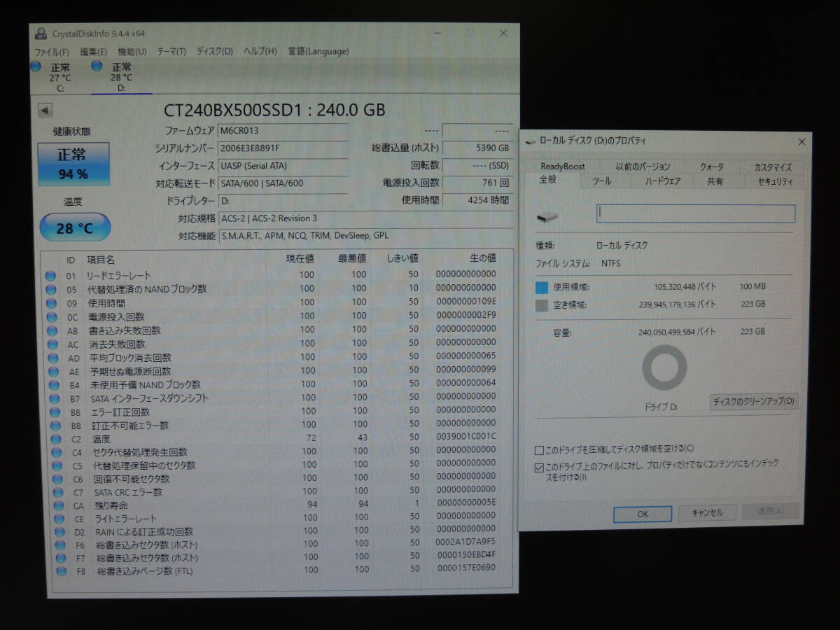Click status orb for row CE ライトエラーレート
The image size is (840, 630).
tap(60, 518)
